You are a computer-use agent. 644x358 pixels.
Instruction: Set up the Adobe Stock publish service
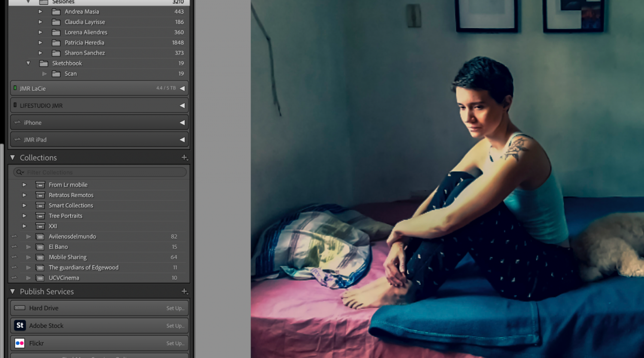tap(176, 326)
